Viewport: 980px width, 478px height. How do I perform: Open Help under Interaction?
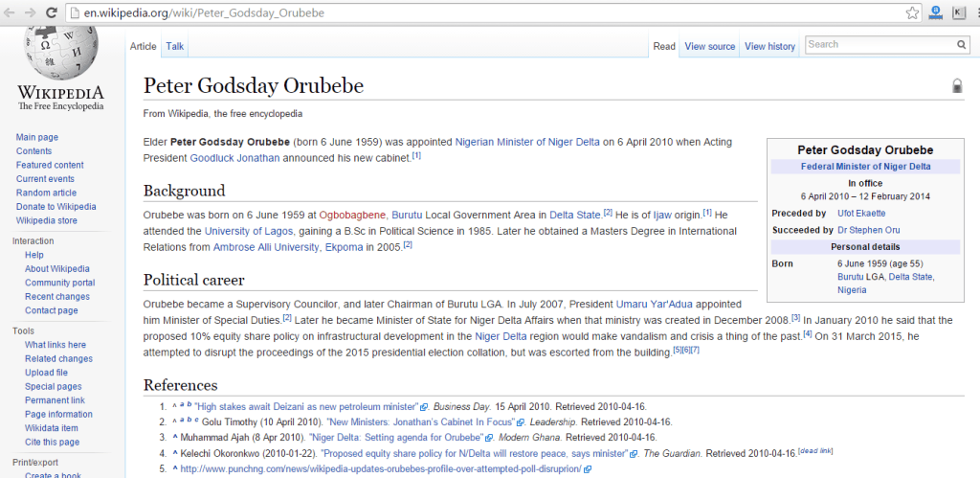[x=34, y=255]
